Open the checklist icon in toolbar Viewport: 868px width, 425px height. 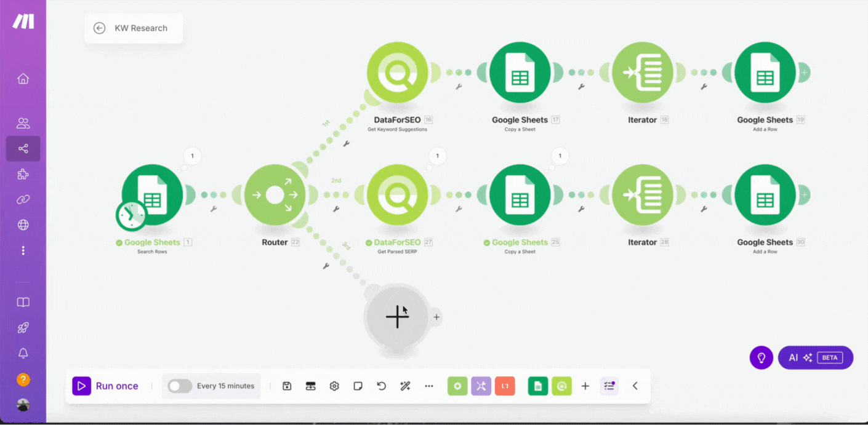pyautogui.click(x=609, y=386)
